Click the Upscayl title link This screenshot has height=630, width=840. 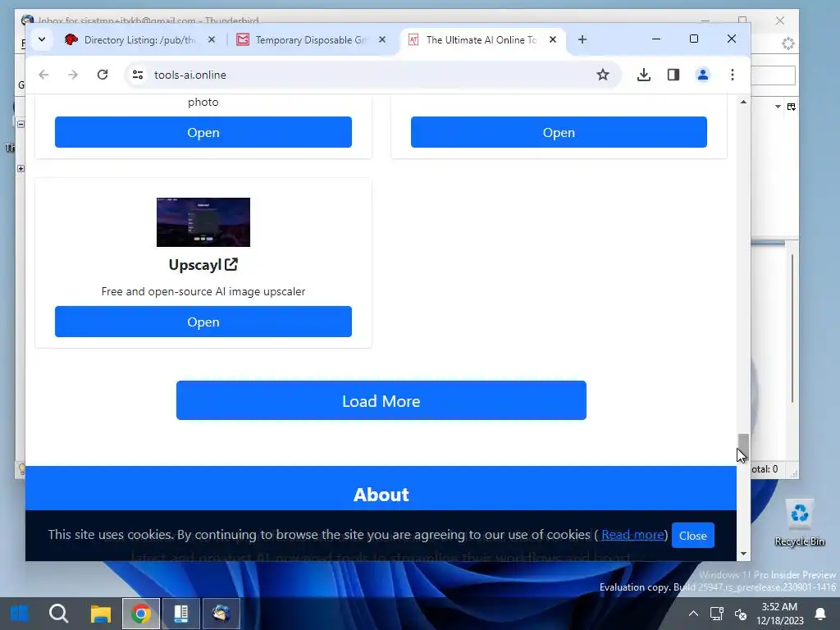(x=195, y=265)
